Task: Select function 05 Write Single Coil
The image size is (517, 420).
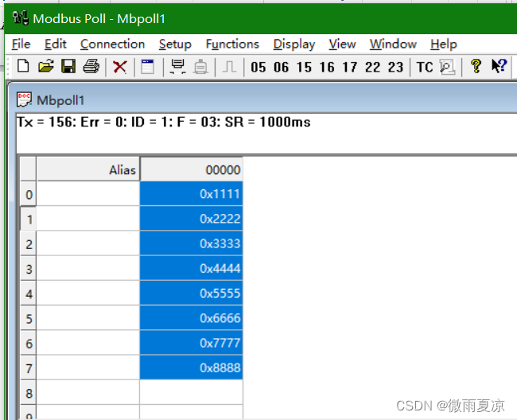Action: point(258,68)
